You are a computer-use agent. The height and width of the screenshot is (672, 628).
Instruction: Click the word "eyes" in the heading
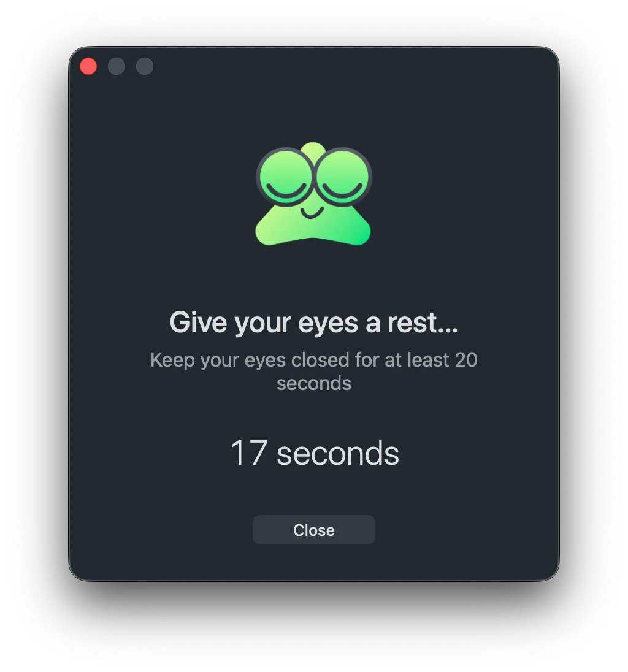(328, 324)
